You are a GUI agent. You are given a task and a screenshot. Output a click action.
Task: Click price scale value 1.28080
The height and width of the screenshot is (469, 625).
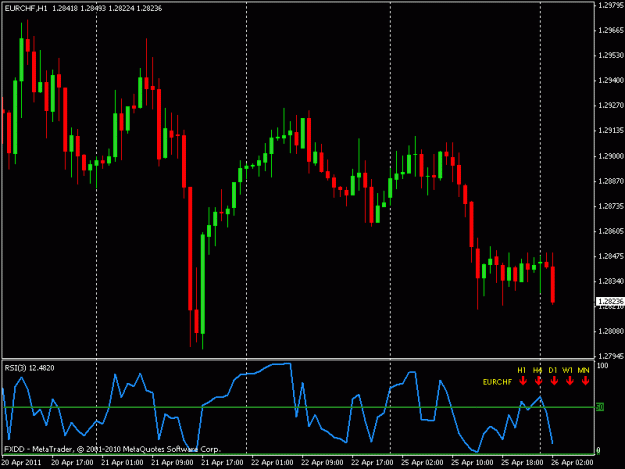coord(611,331)
